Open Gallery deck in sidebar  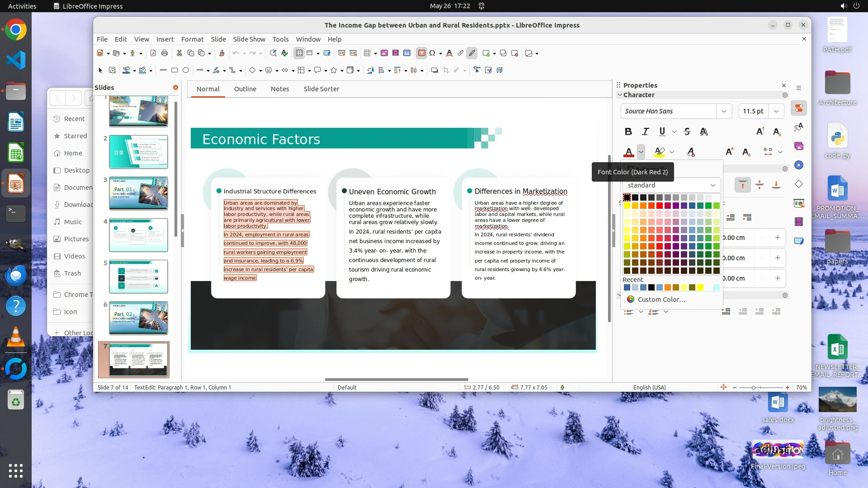click(799, 146)
